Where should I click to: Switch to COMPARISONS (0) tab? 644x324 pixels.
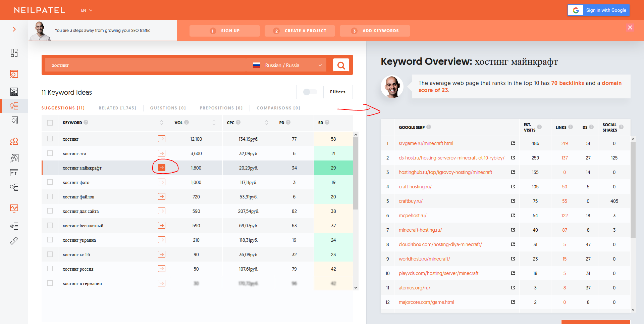tap(278, 108)
